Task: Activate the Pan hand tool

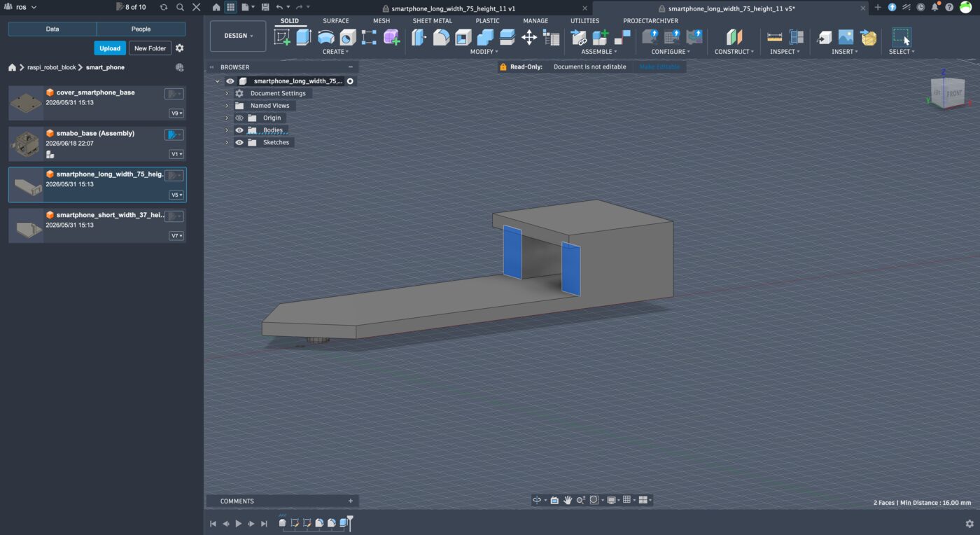Action: pos(568,500)
